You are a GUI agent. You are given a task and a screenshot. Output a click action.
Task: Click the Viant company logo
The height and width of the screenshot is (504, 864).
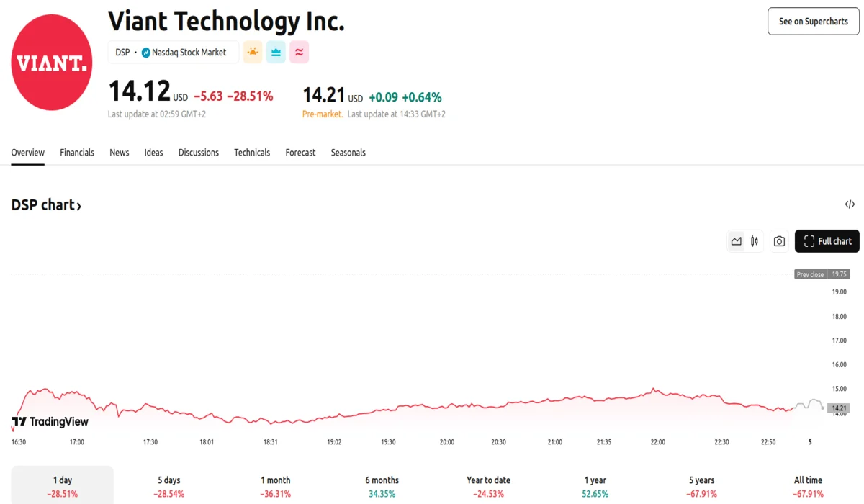click(52, 63)
